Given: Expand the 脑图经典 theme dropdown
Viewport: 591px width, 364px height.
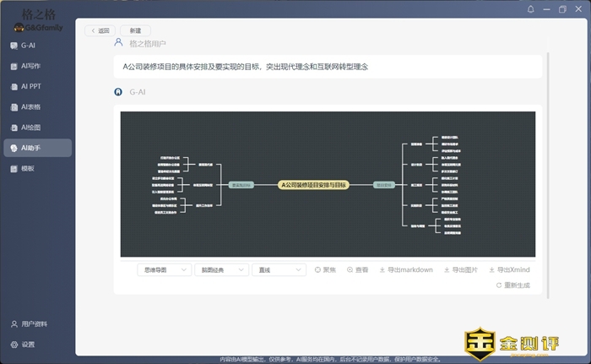Looking at the screenshot, I should tap(220, 270).
